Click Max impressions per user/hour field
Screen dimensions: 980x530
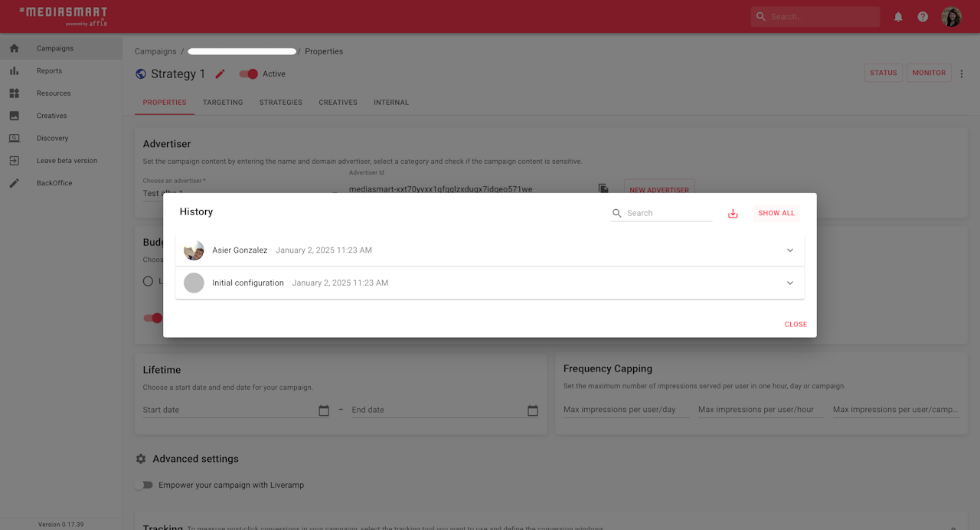click(x=761, y=410)
